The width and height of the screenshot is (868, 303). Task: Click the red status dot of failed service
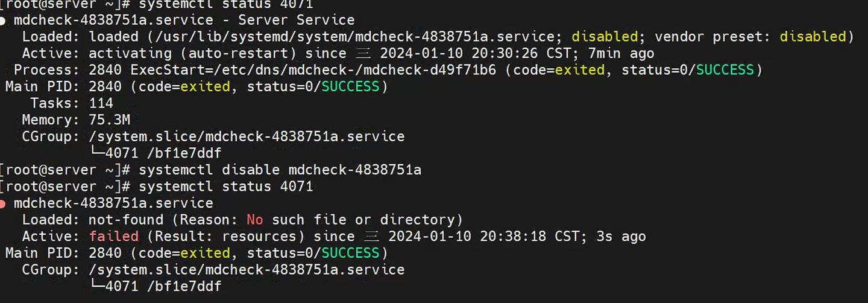tap(3, 203)
